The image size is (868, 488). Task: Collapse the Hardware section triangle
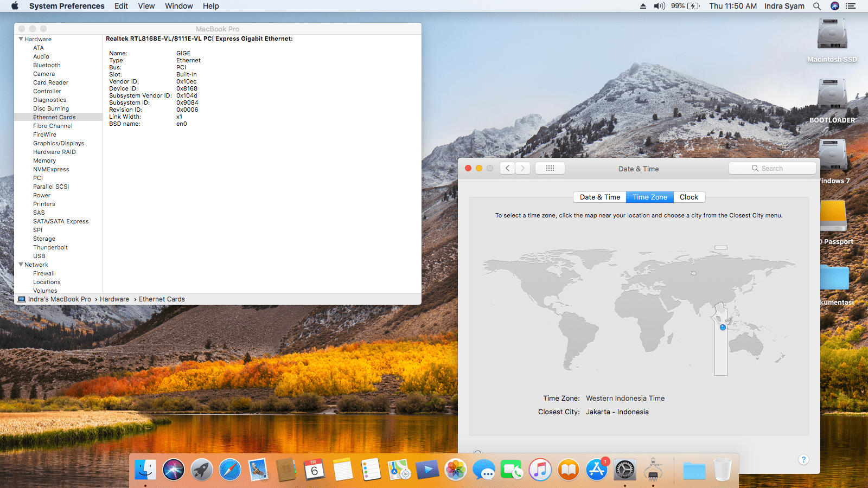pos(21,39)
